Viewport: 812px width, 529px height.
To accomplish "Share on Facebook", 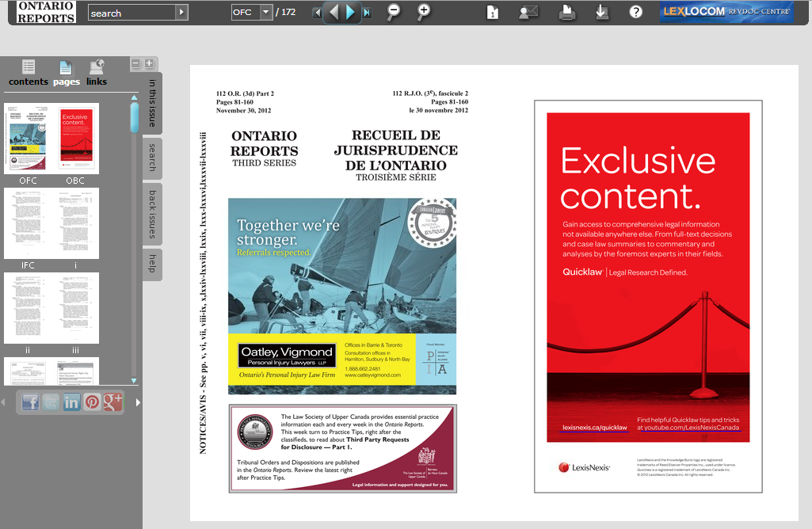I will 30,402.
